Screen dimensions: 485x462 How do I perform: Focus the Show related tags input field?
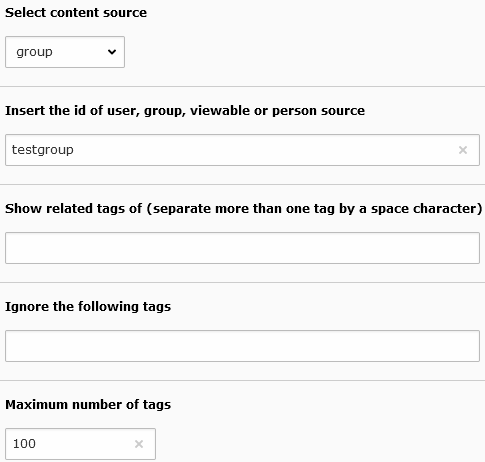[x=242, y=248]
